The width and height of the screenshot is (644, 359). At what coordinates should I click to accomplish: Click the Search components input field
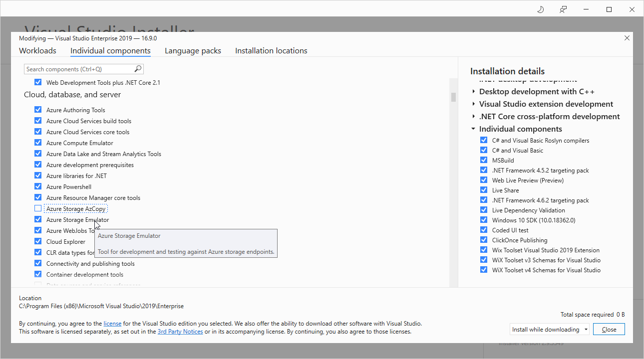point(84,69)
